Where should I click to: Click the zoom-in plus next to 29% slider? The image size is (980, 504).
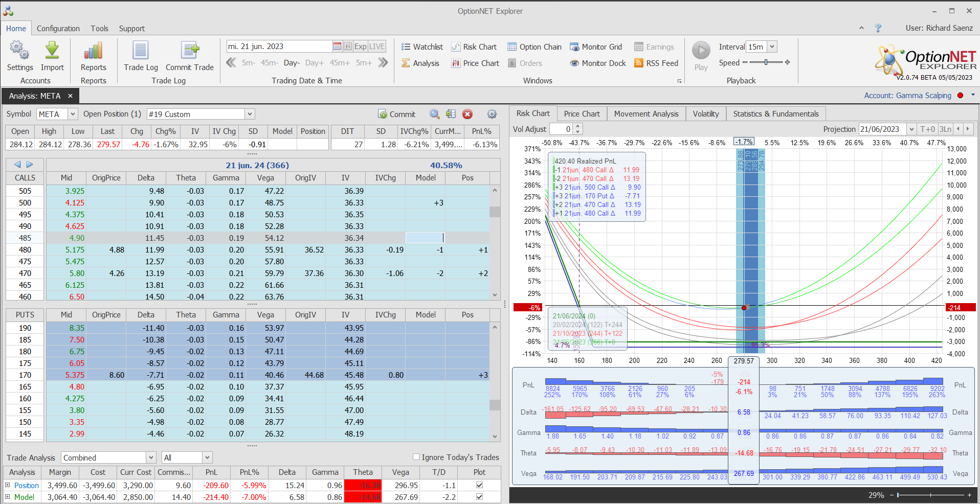pyautogui.click(x=969, y=495)
